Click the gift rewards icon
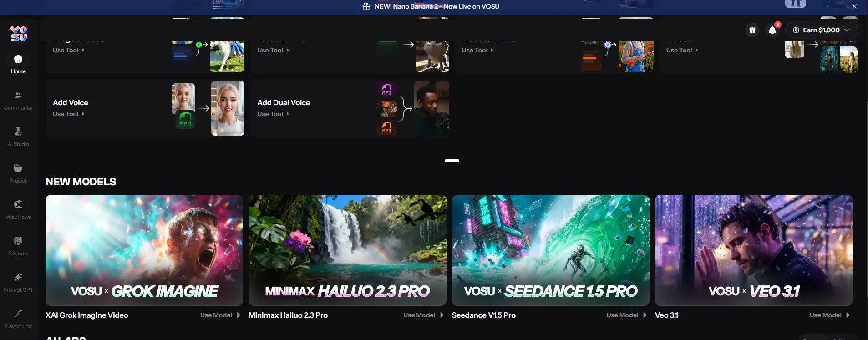The image size is (868, 340). (x=752, y=30)
